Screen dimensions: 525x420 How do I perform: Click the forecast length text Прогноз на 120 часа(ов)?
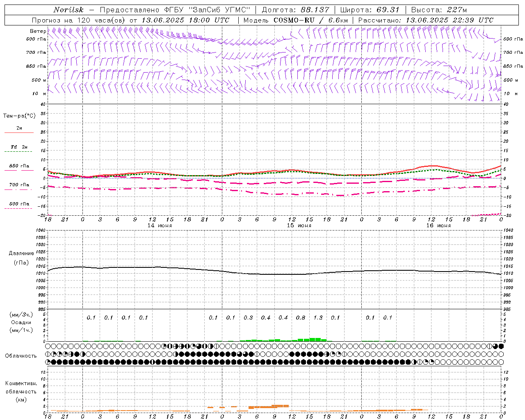point(79,20)
